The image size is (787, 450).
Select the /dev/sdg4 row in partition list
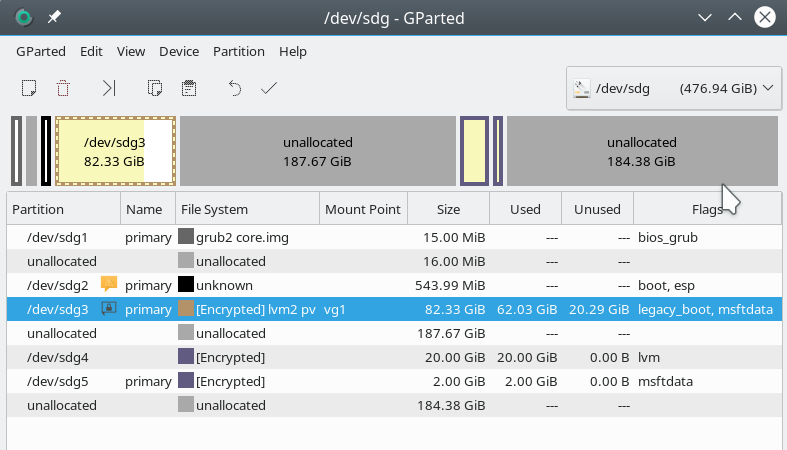(394, 357)
